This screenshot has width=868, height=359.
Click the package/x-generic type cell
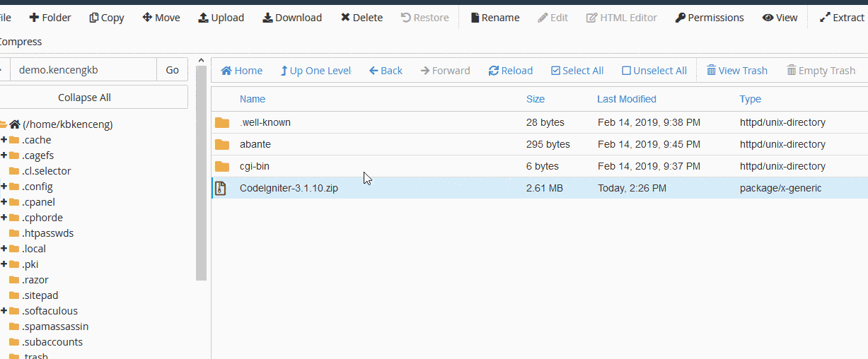click(781, 188)
